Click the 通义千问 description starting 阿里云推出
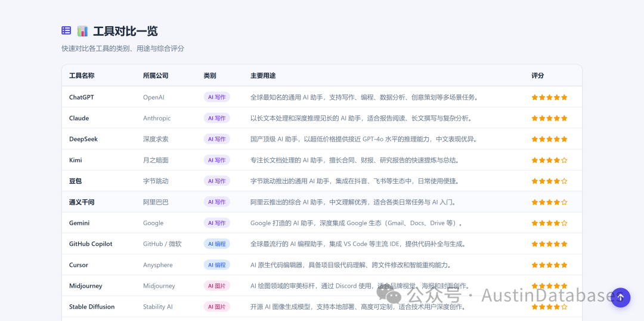644x321 pixels. click(353, 202)
